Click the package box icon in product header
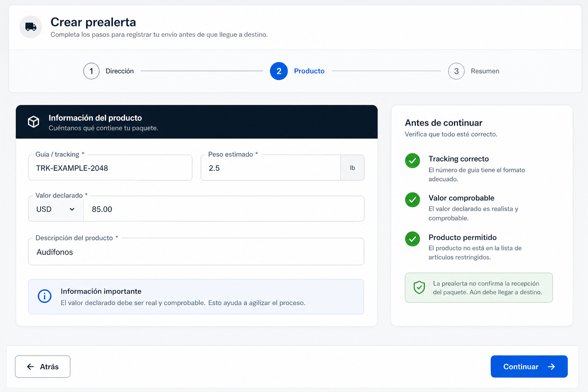This screenshot has height=392, width=588. coord(34,122)
